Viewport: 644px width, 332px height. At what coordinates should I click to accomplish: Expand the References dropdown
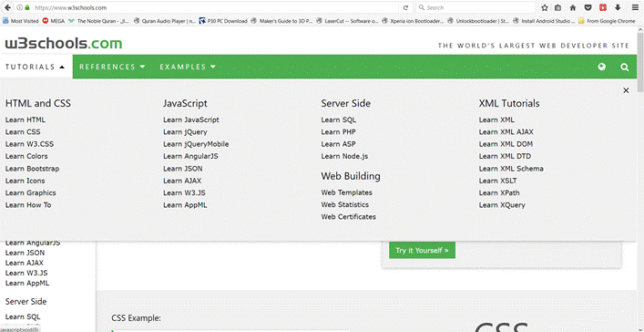click(x=112, y=67)
